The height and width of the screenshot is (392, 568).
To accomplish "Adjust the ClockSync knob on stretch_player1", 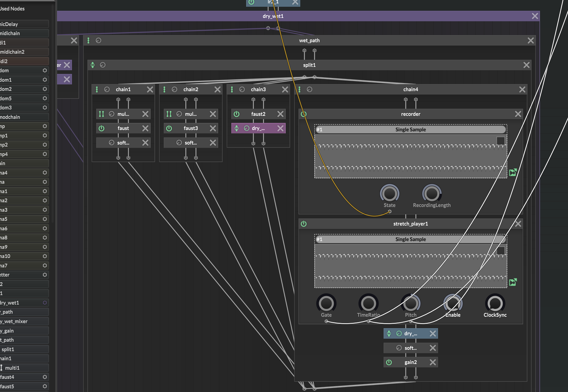I will (495, 303).
